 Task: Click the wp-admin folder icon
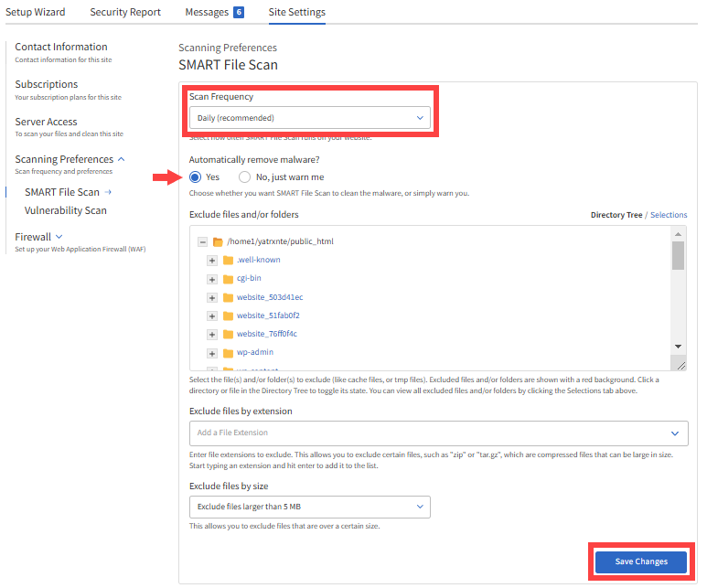coord(229,353)
